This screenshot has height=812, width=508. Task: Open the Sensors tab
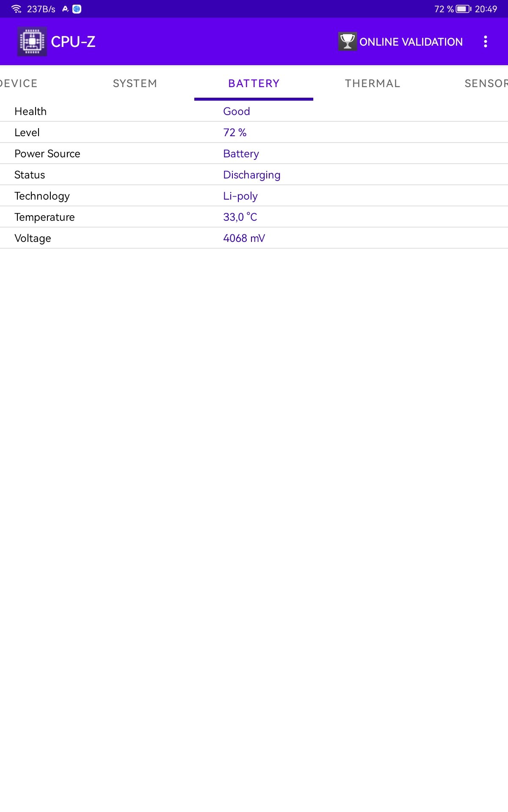[x=486, y=83]
